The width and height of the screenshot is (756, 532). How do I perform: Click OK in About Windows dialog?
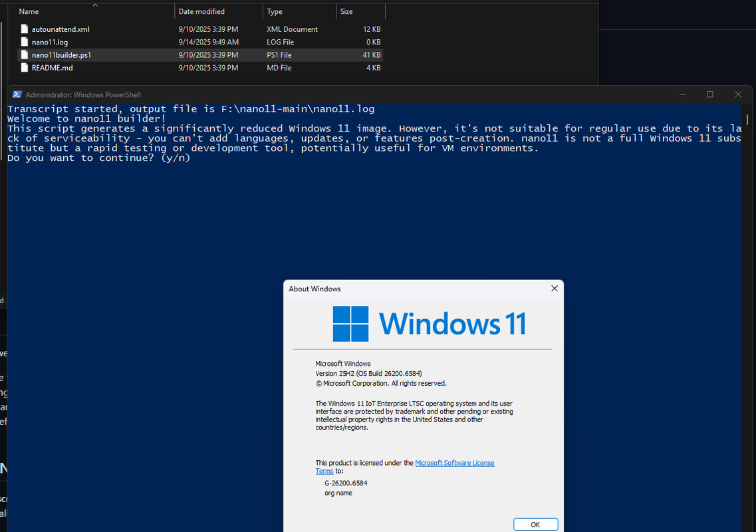point(536,524)
